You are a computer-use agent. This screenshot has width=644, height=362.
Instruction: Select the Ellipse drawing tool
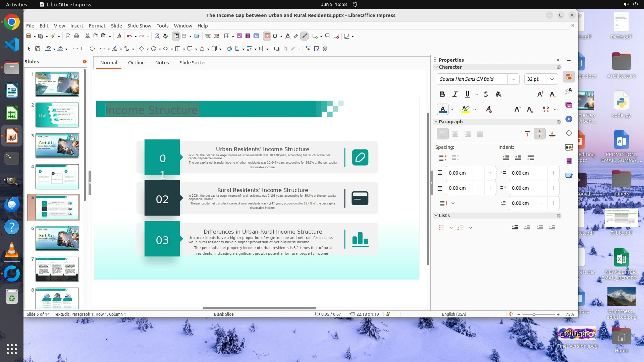pos(92,49)
